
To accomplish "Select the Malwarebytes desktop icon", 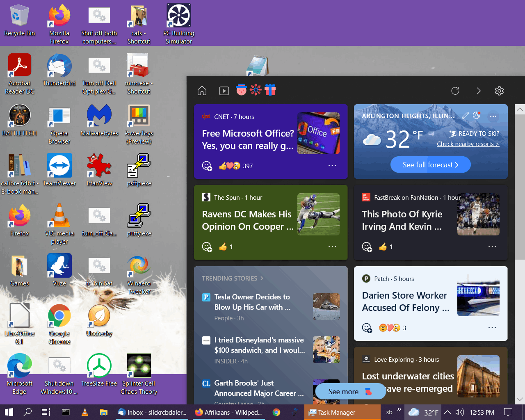I will [99, 121].
